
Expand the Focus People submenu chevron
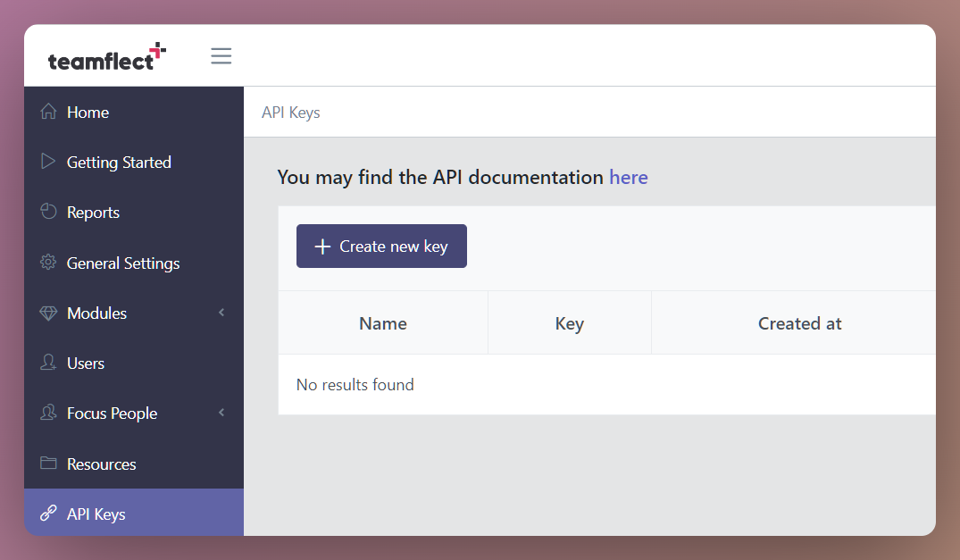(x=221, y=413)
